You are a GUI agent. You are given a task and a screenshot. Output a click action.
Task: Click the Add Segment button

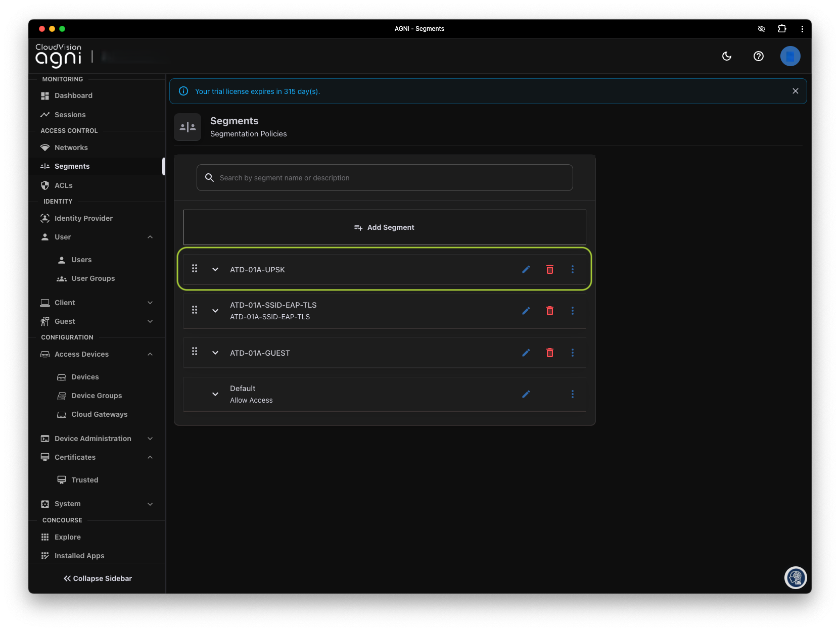pos(384,227)
